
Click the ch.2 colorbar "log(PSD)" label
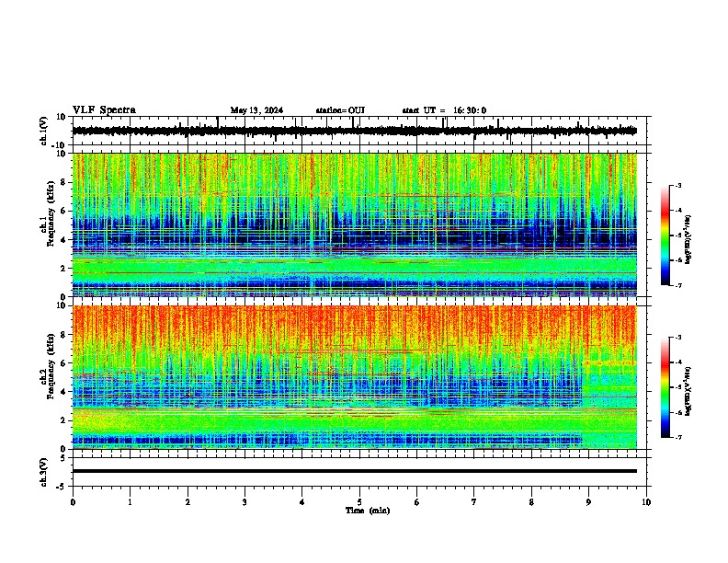[688, 391]
